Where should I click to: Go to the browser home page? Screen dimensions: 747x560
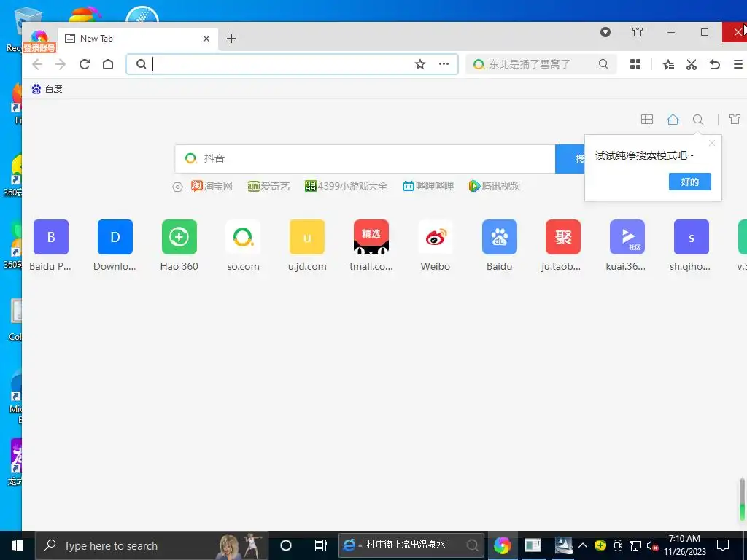click(x=108, y=64)
